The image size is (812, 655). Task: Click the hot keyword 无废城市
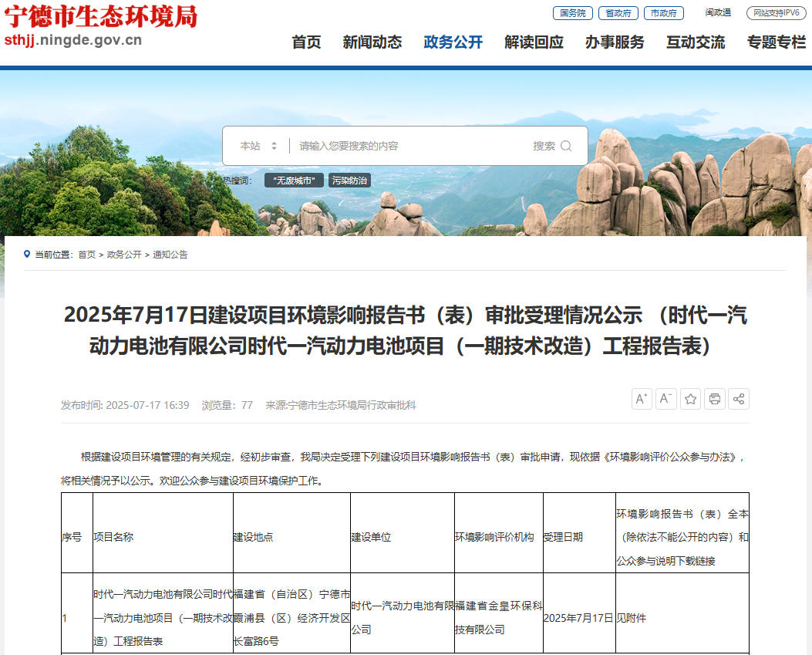[293, 179]
